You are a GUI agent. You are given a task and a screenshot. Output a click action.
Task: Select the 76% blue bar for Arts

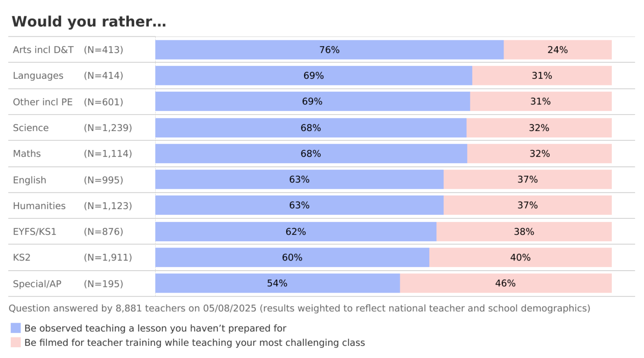tap(329, 50)
